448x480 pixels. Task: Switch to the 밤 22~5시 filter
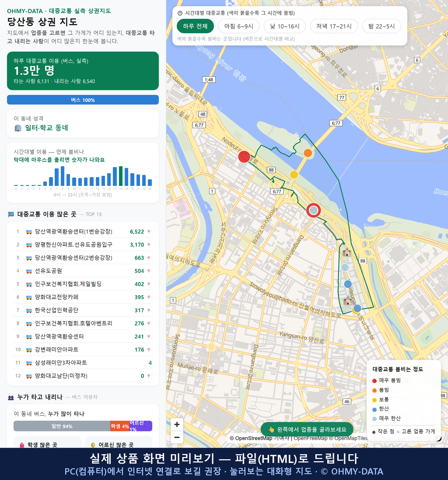(381, 26)
